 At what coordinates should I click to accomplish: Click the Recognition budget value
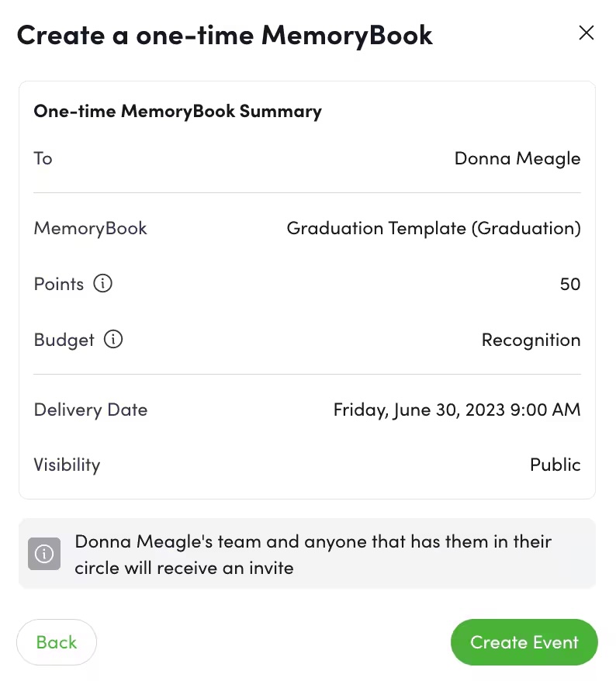point(531,340)
